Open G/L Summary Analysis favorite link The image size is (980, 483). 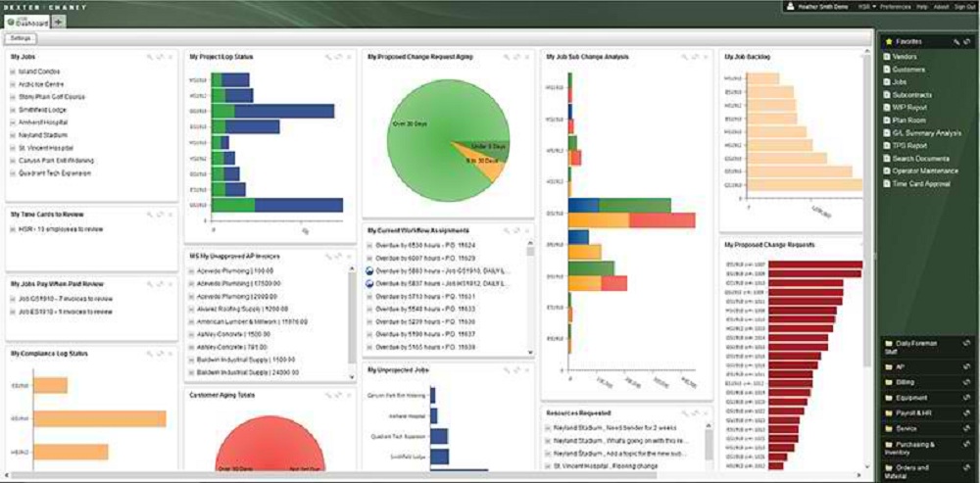926,133
